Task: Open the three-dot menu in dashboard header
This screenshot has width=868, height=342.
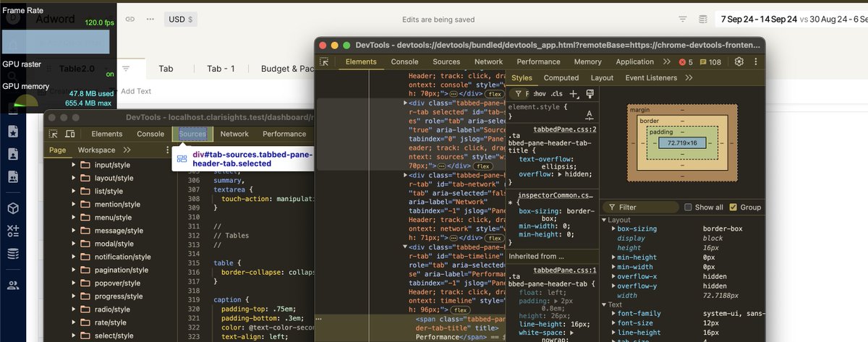Action: pyautogui.click(x=150, y=20)
